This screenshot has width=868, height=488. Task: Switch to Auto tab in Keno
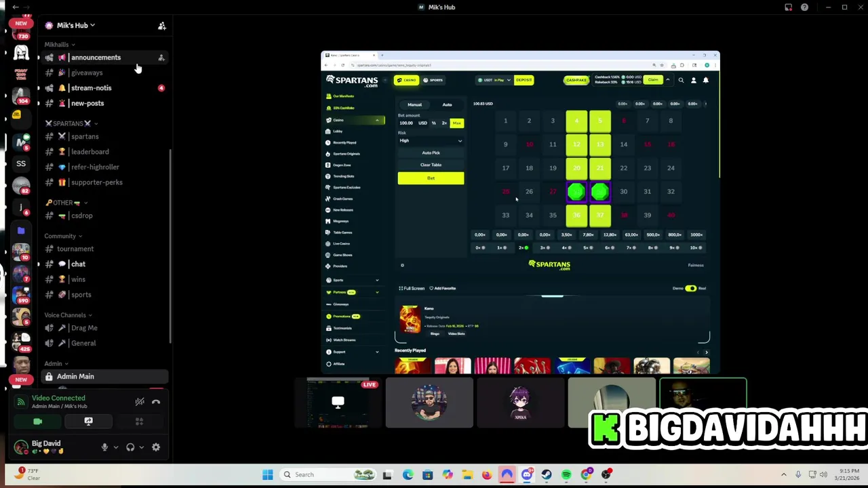pos(447,105)
